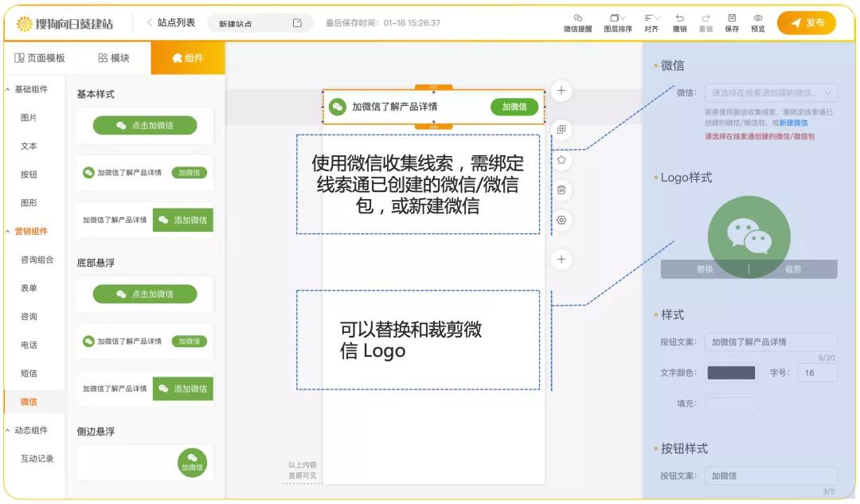This screenshot has height=504, width=860.
Task: Click 按钮样式 文案 field 加微信
Action: click(x=771, y=475)
